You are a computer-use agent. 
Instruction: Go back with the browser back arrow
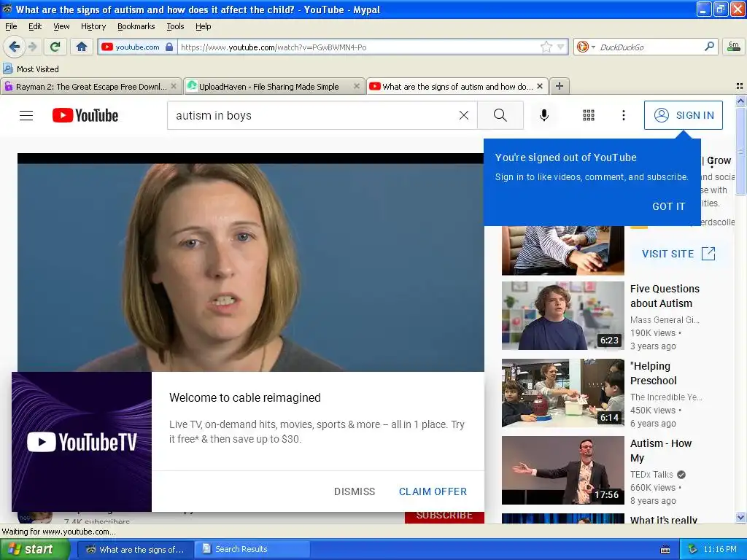14,47
